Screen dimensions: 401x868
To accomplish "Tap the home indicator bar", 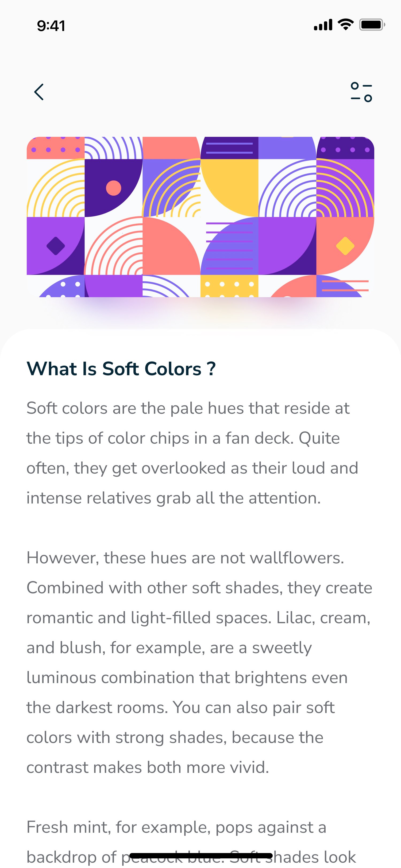I will [201, 855].
